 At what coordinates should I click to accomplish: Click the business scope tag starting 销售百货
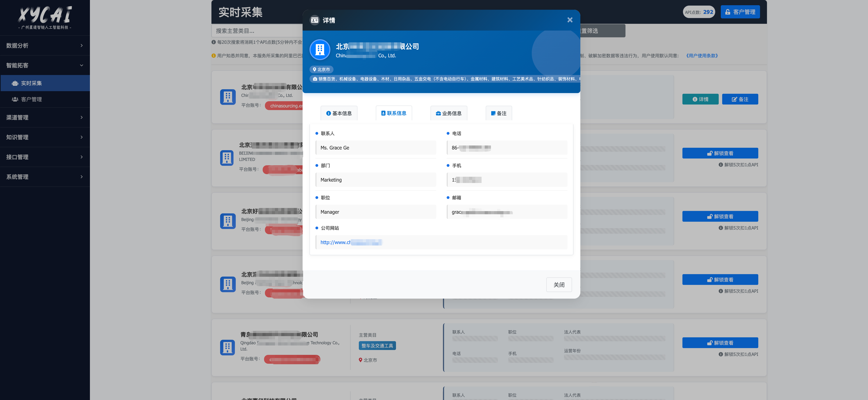click(x=445, y=79)
